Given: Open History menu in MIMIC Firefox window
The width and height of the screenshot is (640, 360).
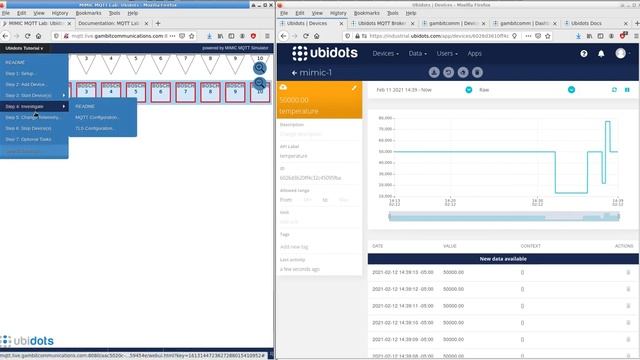Looking at the screenshot, I should coord(60,13).
